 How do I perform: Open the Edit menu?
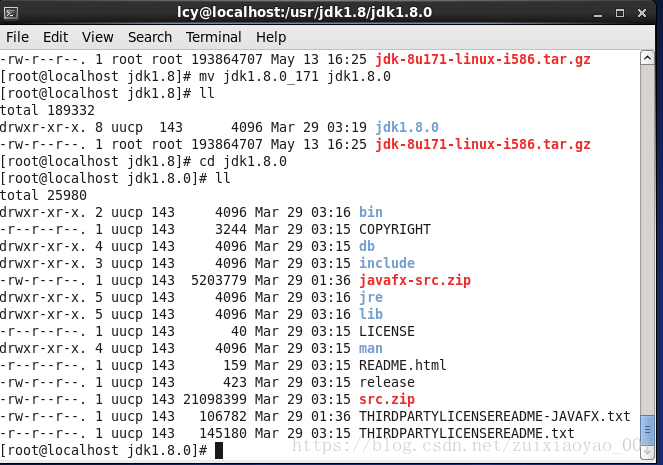(55, 37)
